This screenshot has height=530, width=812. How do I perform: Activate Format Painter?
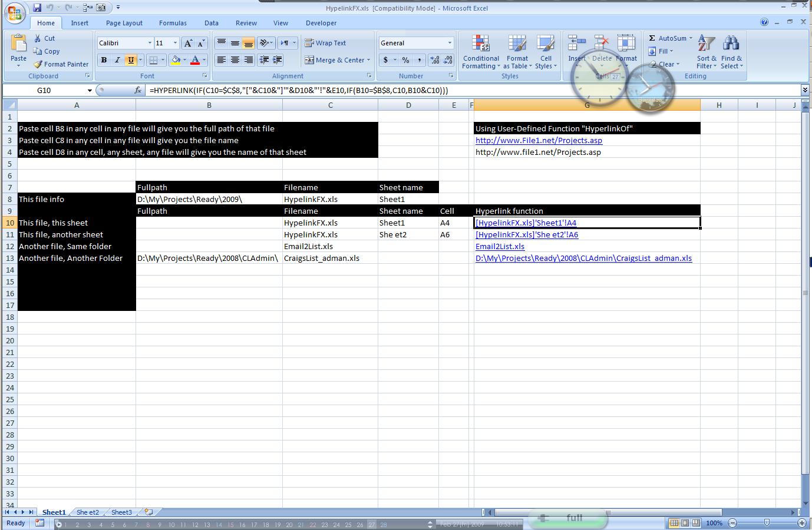click(61, 64)
